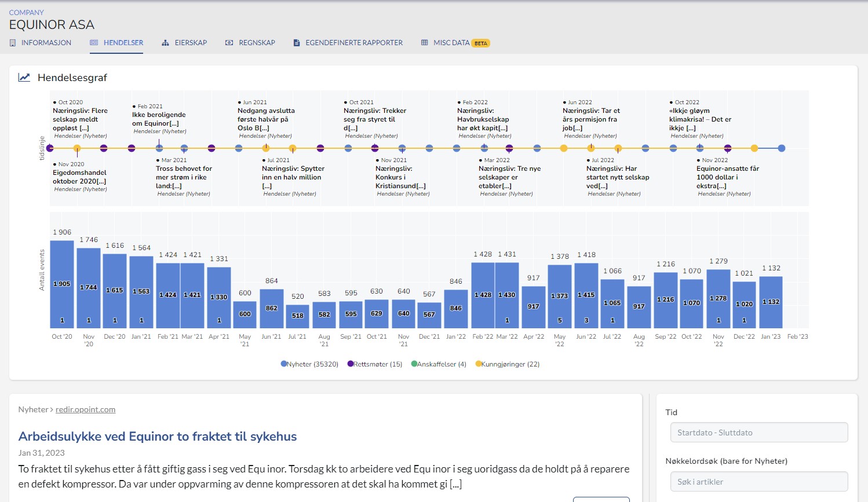Click the Dec '22 bar showing 1 020

click(744, 305)
